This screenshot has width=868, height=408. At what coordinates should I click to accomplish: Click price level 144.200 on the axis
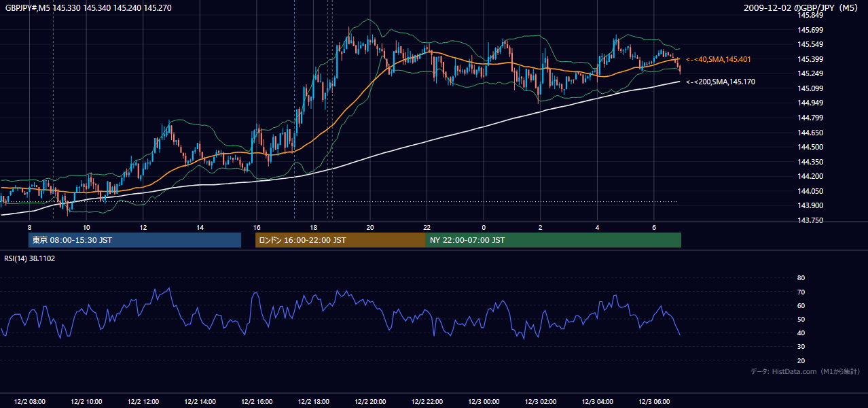coord(810,177)
